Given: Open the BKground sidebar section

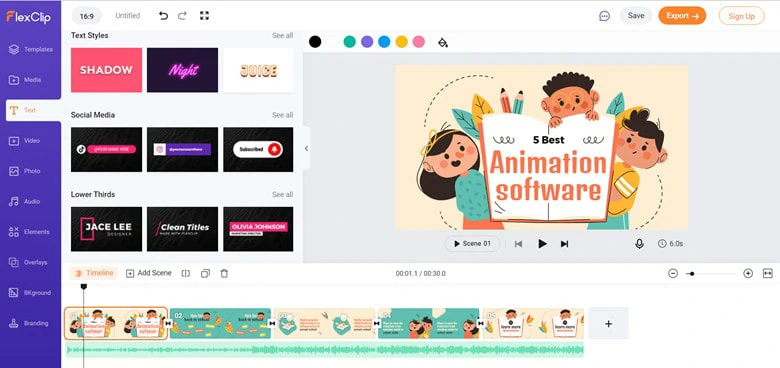Looking at the screenshot, I should tap(30, 292).
